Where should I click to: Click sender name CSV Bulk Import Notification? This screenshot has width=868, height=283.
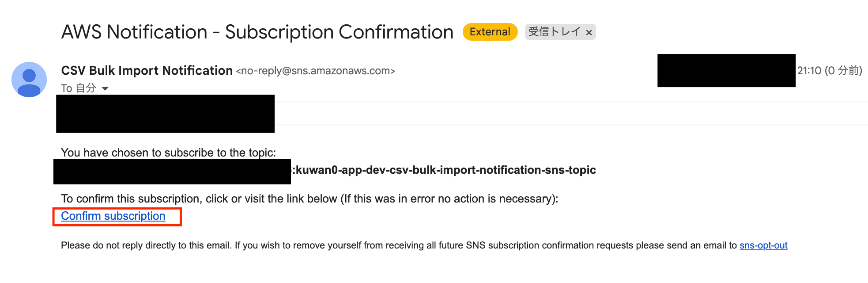click(147, 71)
